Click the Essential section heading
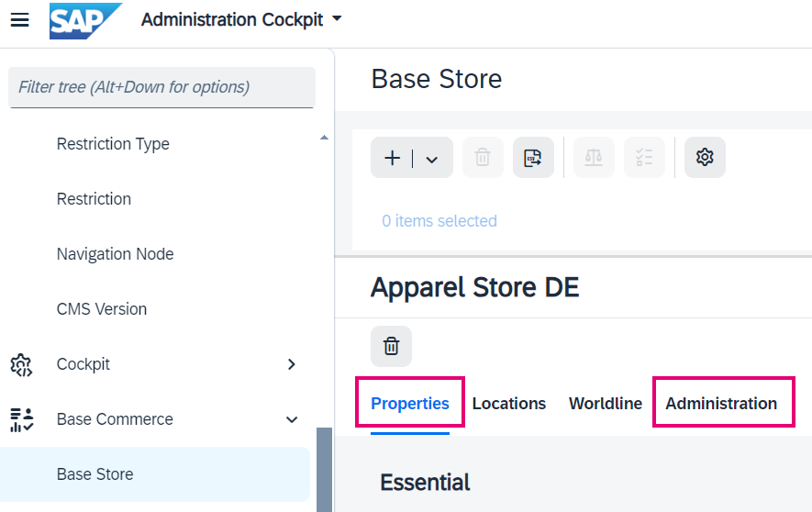Screen dimensions: 812x512 click(425, 483)
